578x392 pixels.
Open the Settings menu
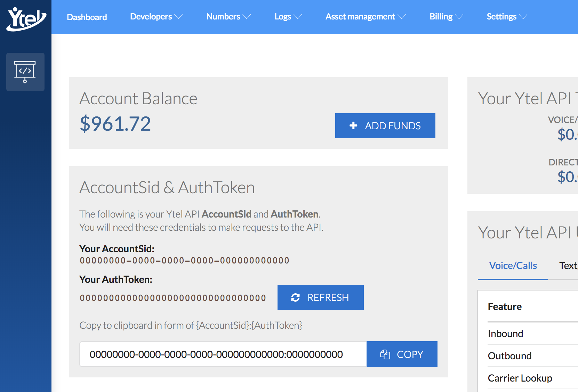click(507, 17)
